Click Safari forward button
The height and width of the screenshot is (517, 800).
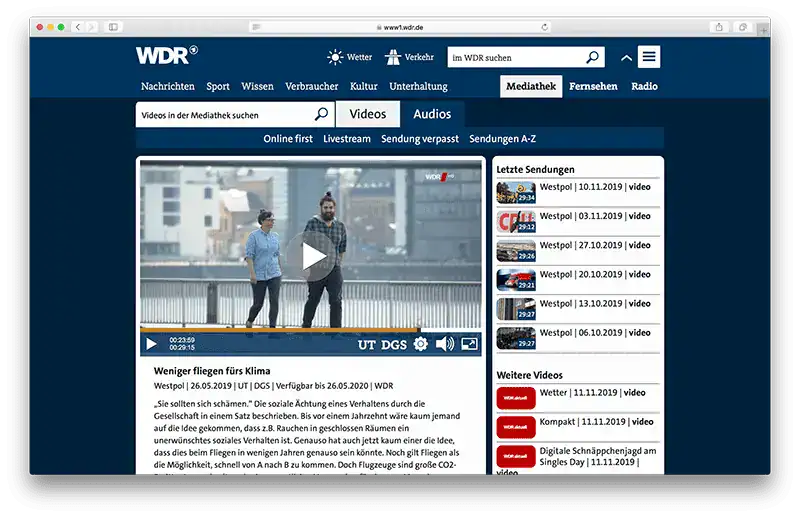(92, 27)
